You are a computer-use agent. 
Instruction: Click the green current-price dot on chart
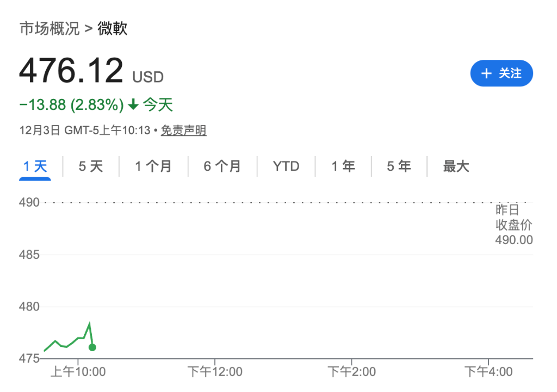point(92,347)
